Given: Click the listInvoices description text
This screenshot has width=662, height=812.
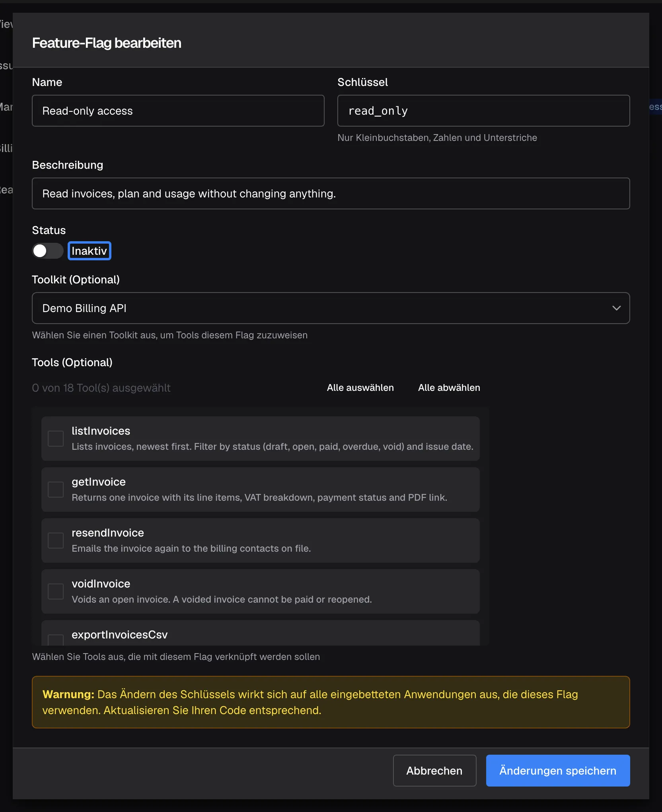Looking at the screenshot, I should click(x=273, y=447).
